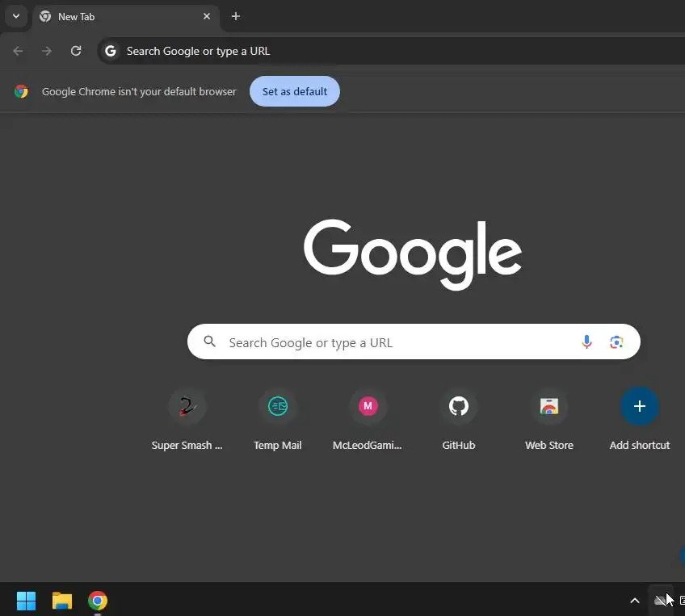The height and width of the screenshot is (616, 685).
Task: Open the Web Store shortcut icon
Action: coord(549,406)
